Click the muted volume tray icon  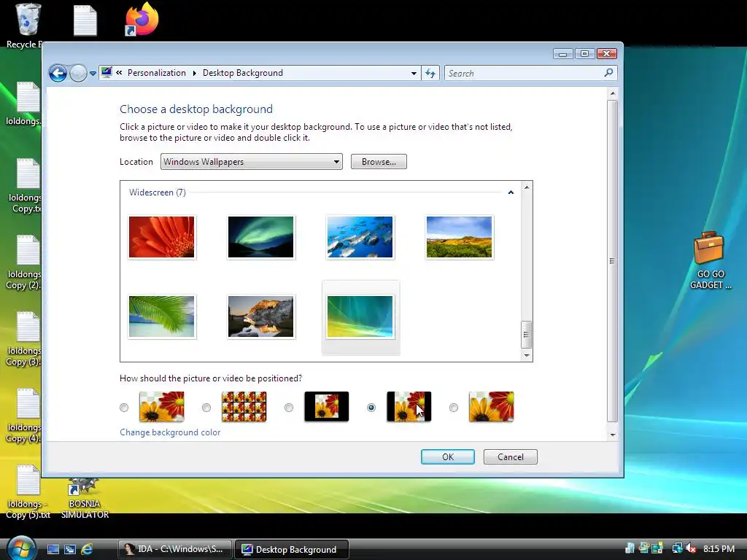coord(691,548)
